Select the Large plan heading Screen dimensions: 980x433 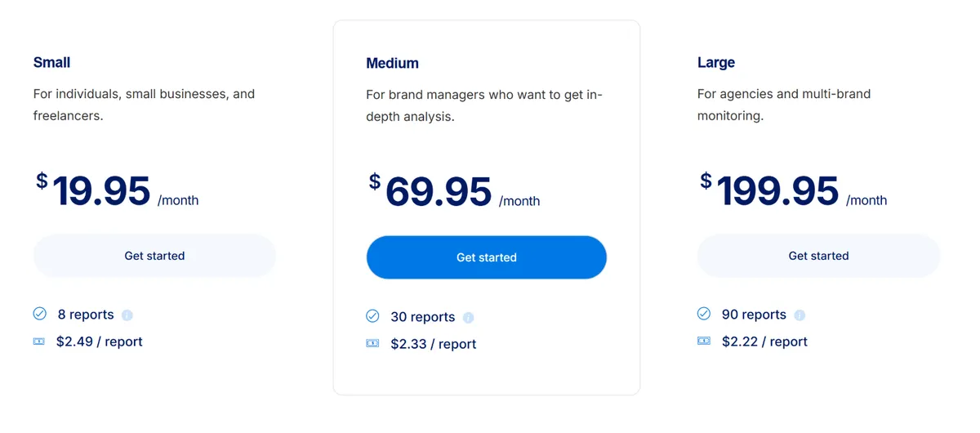(x=716, y=62)
